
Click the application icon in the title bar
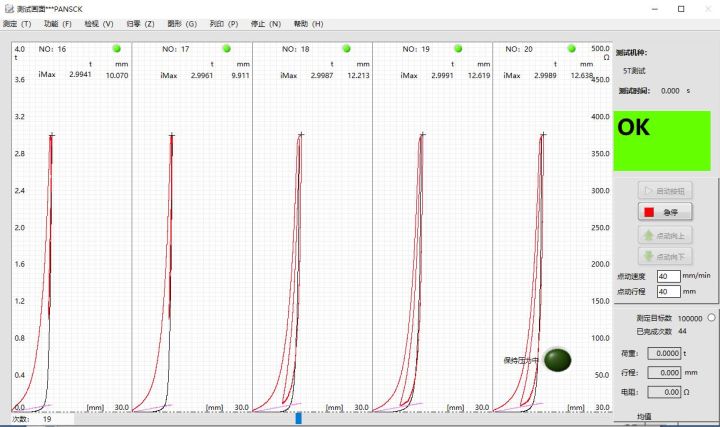click(8, 8)
